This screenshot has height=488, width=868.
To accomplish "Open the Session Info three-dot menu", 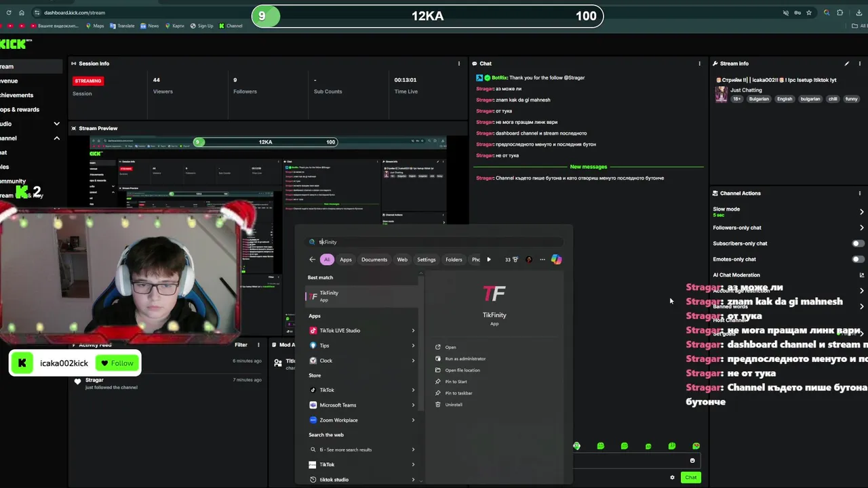I will click(459, 63).
